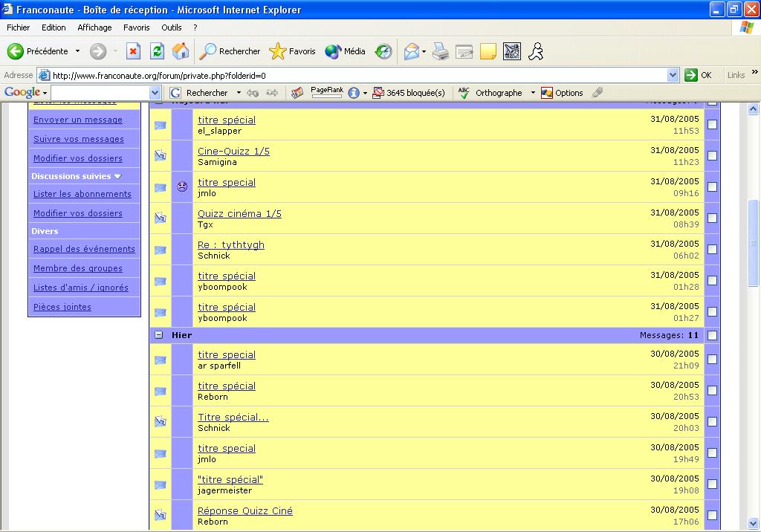The width and height of the screenshot is (761, 532).
Task: Click the vertical scrollbar thumb
Action: tap(754, 243)
